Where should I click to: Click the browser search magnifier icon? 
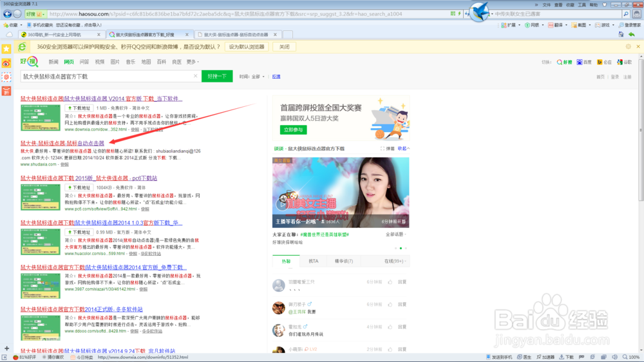coord(626,14)
